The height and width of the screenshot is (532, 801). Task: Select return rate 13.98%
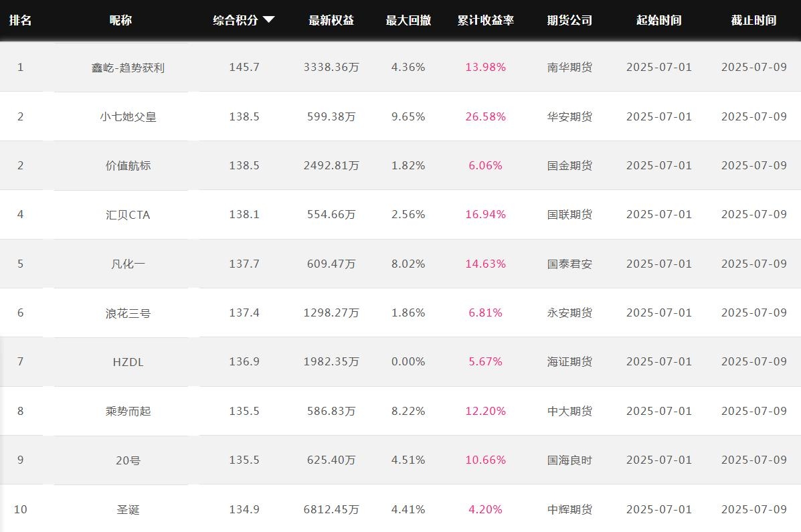point(485,67)
